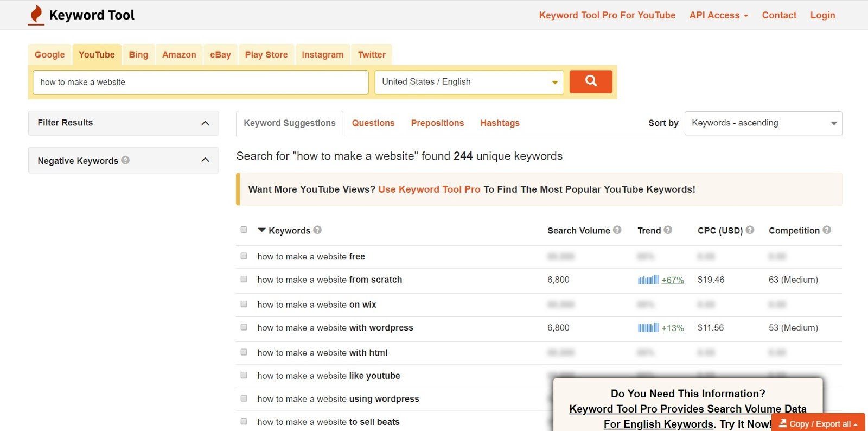Open the Keyword Suggestions tab
The width and height of the screenshot is (868, 431).
pos(290,123)
